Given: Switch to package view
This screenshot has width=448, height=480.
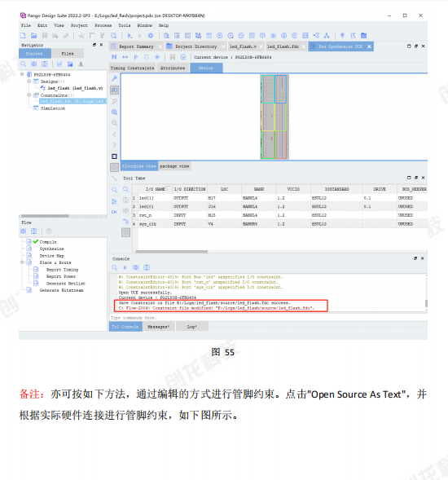Looking at the screenshot, I should (174, 166).
